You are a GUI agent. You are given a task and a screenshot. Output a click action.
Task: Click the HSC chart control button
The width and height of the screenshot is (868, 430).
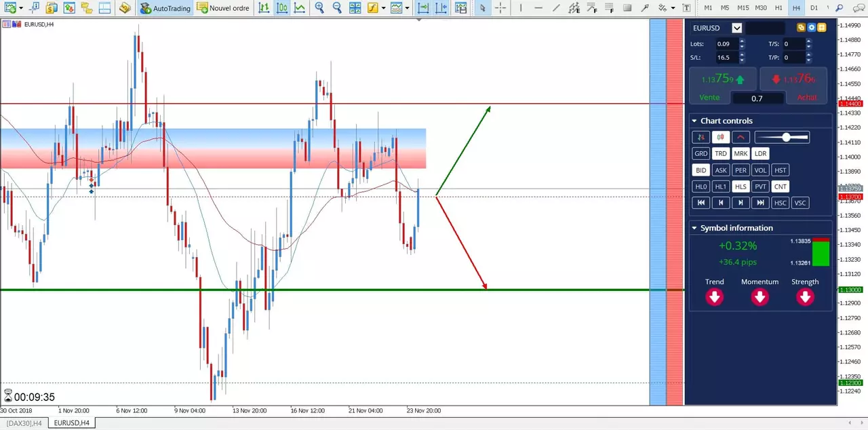(781, 203)
